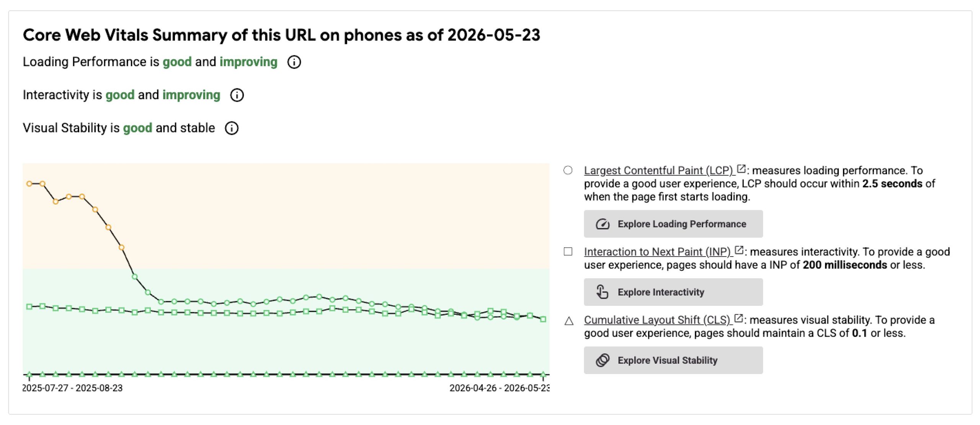Viewport: 980px width, 425px height.
Task: Open the Interaction to Next Paint (INP) link
Action: click(x=657, y=252)
